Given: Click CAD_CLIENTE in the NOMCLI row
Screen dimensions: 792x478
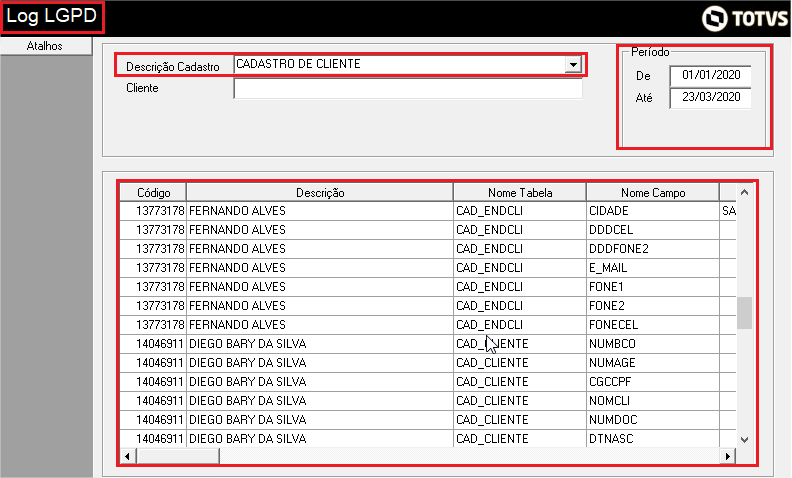Looking at the screenshot, I should pos(492,401).
